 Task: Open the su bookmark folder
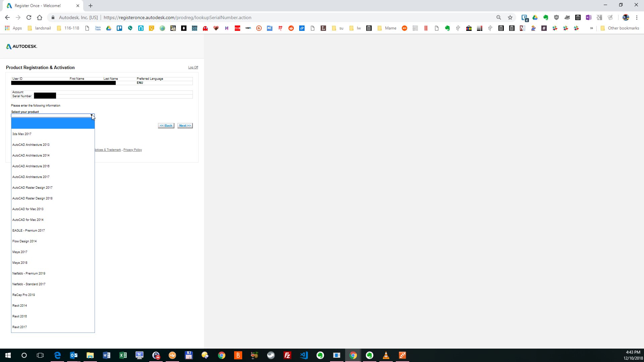pos(338,28)
